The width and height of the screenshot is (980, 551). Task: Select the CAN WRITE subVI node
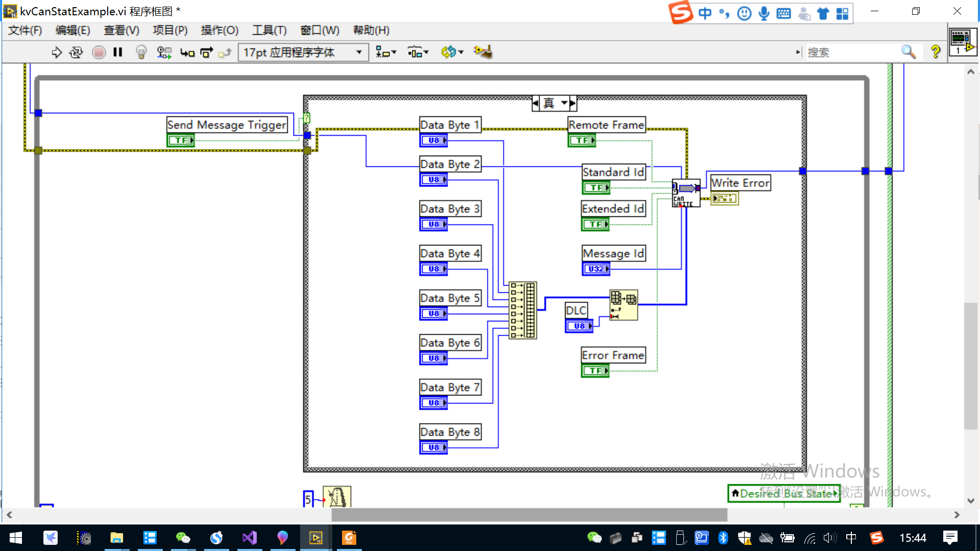tap(686, 193)
